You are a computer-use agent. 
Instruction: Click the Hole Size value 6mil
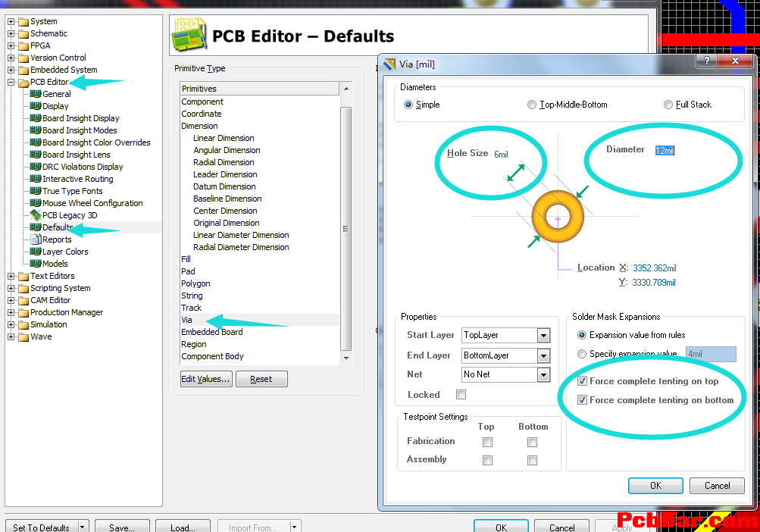coord(501,154)
